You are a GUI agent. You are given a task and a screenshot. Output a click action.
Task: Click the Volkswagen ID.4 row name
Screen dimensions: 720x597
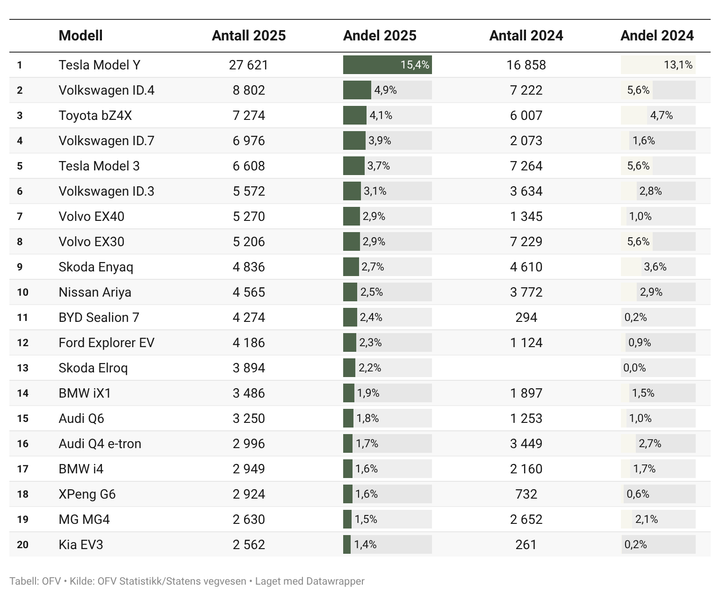(x=107, y=90)
